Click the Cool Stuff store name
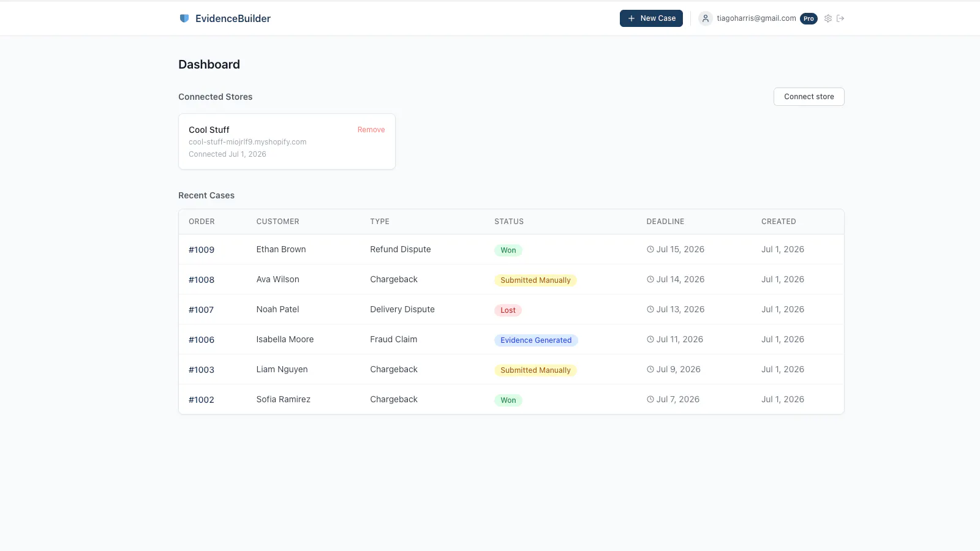The height and width of the screenshot is (551, 980). [x=209, y=130]
